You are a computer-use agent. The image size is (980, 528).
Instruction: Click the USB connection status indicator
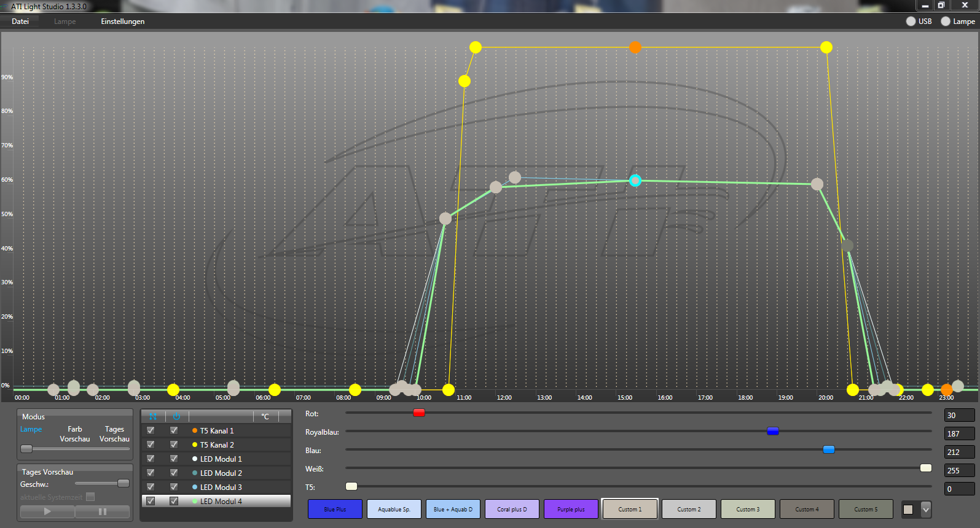tap(911, 21)
